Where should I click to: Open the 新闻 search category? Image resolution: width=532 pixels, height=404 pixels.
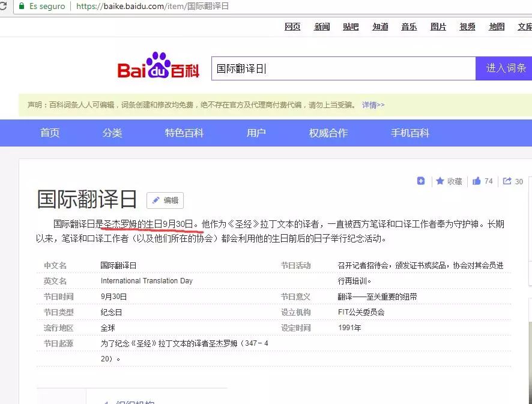click(321, 26)
